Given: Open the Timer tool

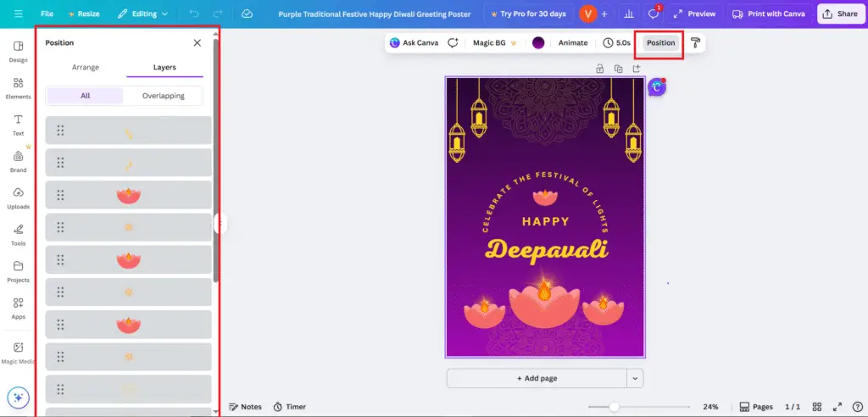Looking at the screenshot, I should pyautogui.click(x=290, y=407).
